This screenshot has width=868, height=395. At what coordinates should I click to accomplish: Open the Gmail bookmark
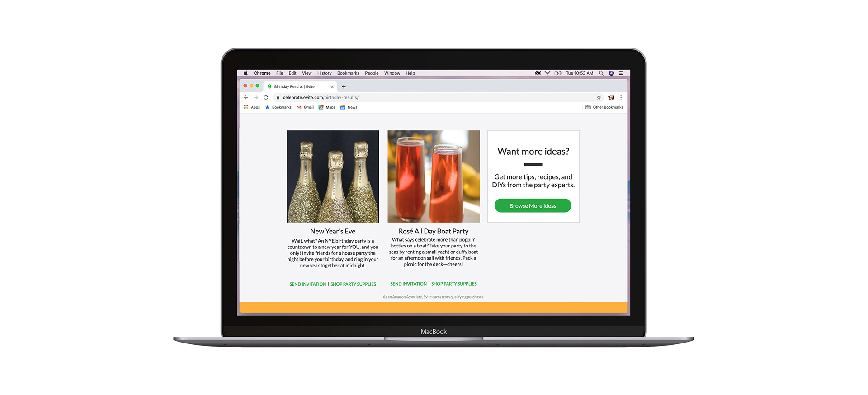305,107
